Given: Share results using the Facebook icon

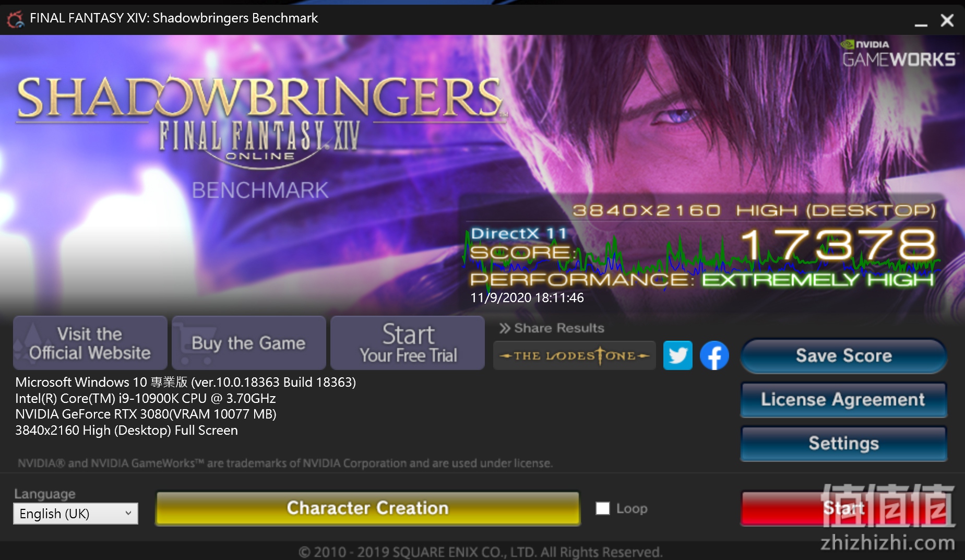Looking at the screenshot, I should 714,355.
